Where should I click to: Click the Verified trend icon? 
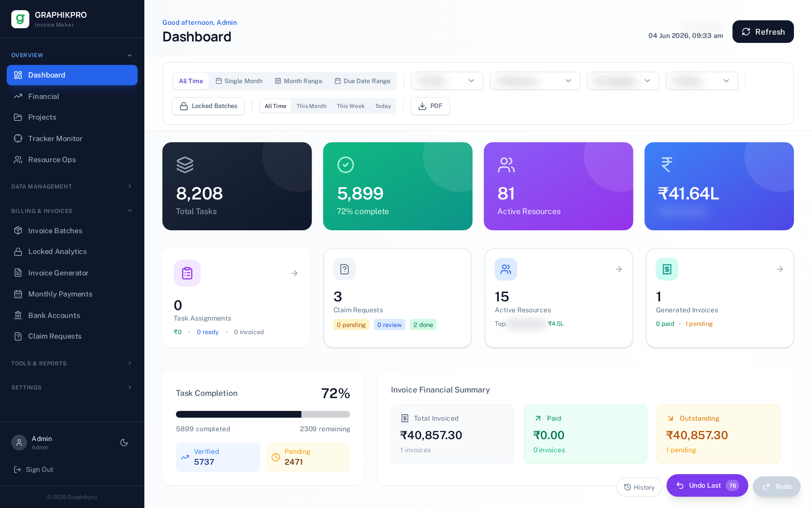[185, 457]
